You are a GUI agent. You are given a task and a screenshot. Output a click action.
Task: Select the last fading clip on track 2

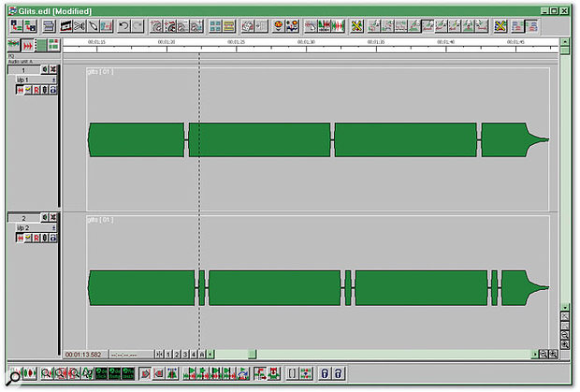click(525, 288)
